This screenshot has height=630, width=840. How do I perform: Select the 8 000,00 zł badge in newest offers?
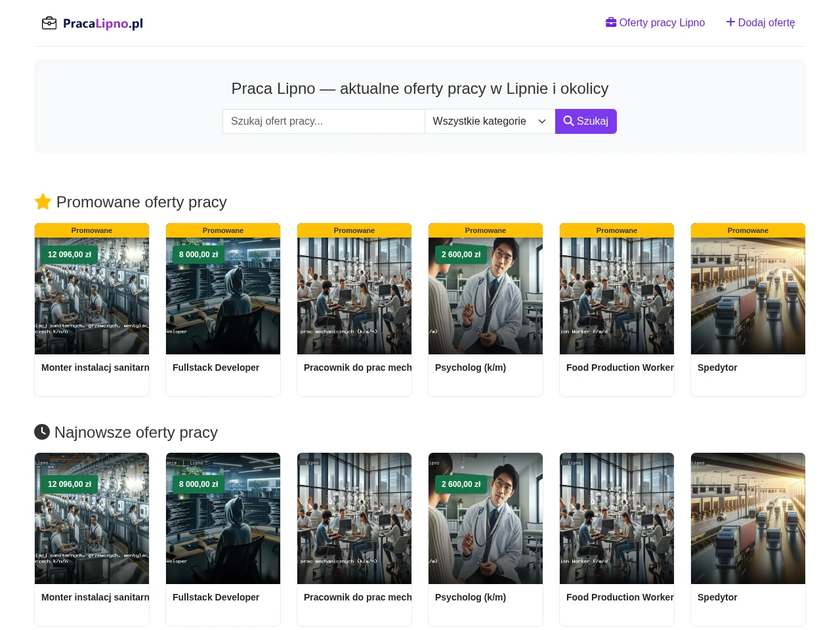click(199, 484)
